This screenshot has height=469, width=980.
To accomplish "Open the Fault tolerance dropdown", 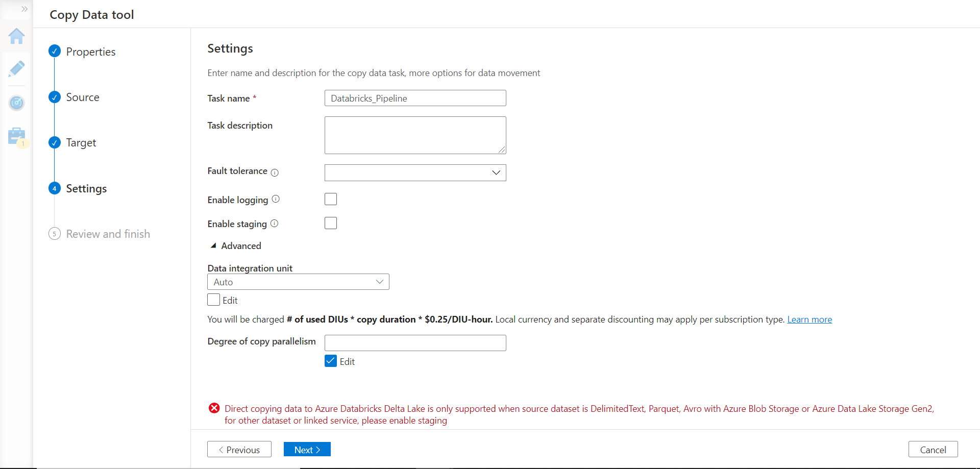I will [x=415, y=172].
